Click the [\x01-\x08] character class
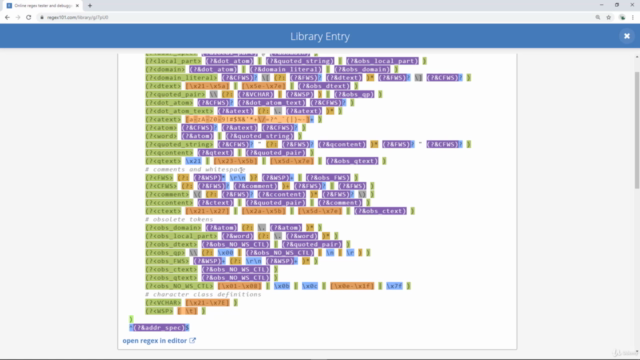Viewport: 640px width, 360px height. point(240,286)
